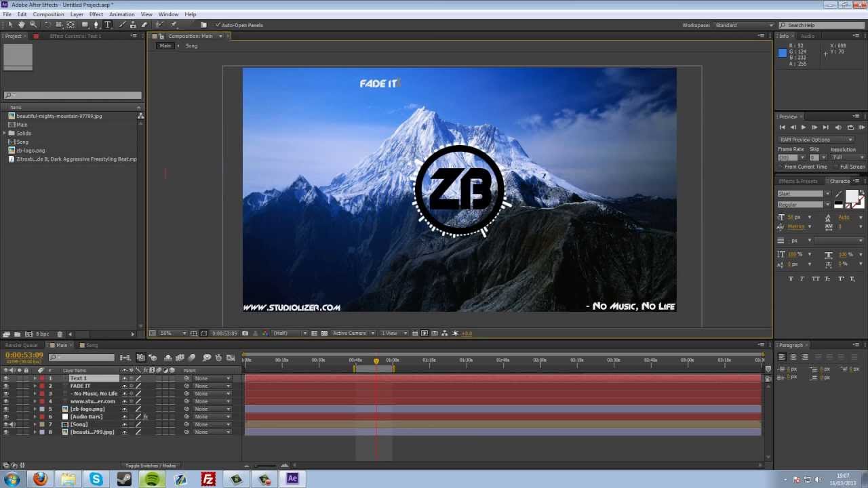The height and width of the screenshot is (488, 868).
Task: Open RAM Preview Options dropdown
Action: click(x=816, y=140)
